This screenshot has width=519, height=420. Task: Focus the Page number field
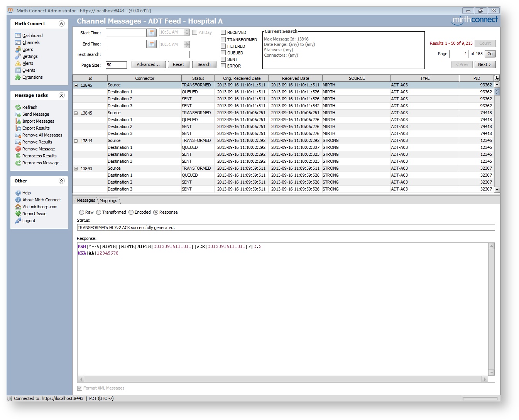458,54
